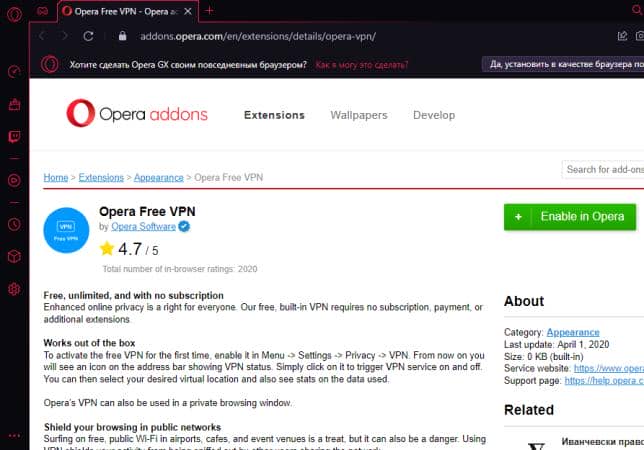Click the Search for add-ons field
Image resolution: width=644 pixels, height=450 pixels.
[x=603, y=170]
